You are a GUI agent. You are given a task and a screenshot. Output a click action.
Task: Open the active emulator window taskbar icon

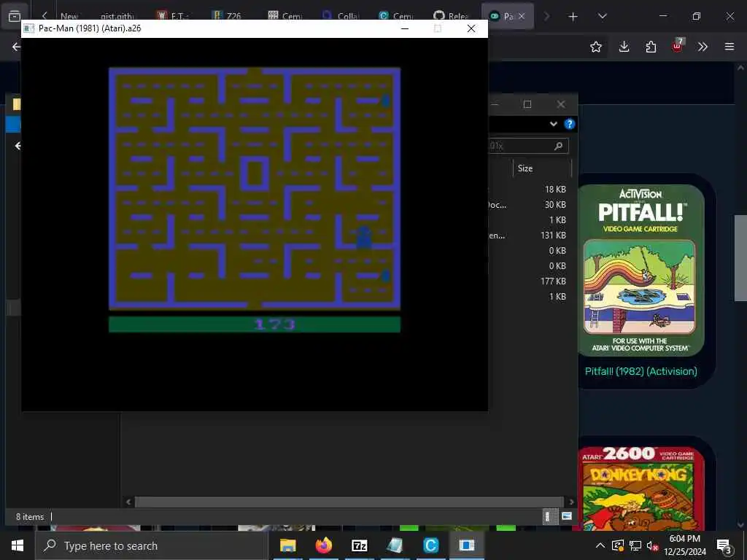coord(466,545)
